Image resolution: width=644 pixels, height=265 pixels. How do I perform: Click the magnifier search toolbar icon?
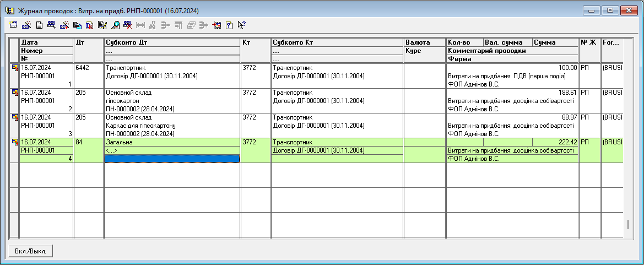click(115, 25)
